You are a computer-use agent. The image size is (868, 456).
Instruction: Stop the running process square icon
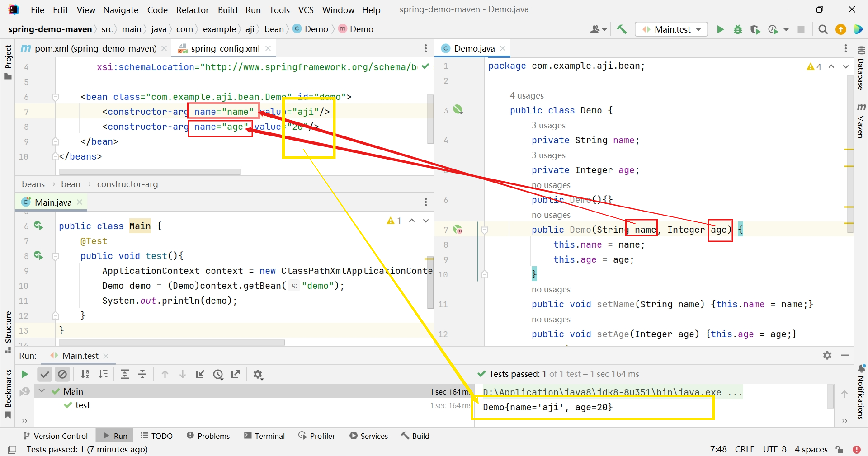pos(801,29)
